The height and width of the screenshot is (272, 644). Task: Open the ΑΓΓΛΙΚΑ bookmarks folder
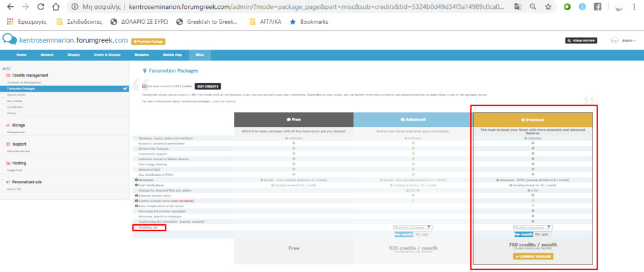tap(266, 22)
